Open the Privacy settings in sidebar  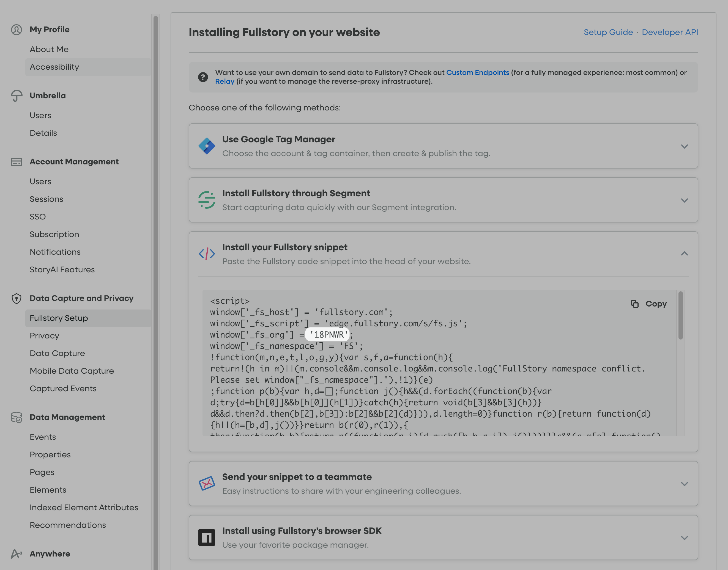click(x=44, y=336)
